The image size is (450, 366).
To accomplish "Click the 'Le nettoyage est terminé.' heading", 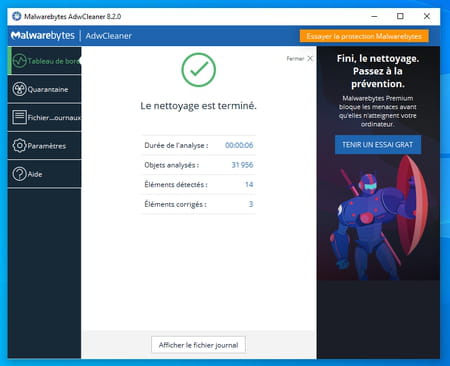I will click(x=198, y=106).
